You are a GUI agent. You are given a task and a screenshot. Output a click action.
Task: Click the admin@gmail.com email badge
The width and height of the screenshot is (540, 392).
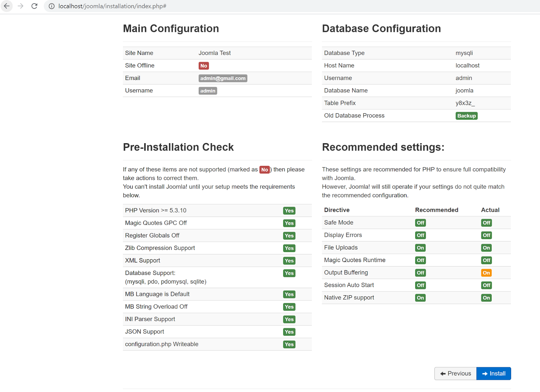[223, 78]
